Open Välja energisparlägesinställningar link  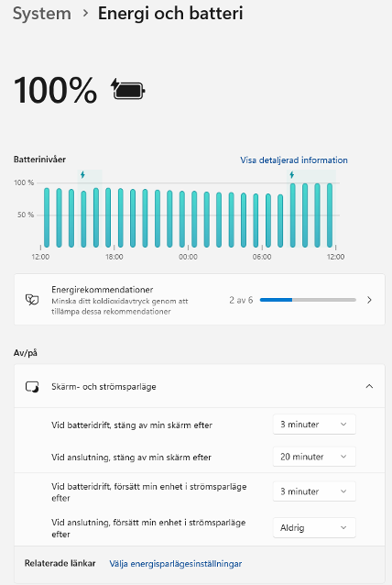point(176,564)
